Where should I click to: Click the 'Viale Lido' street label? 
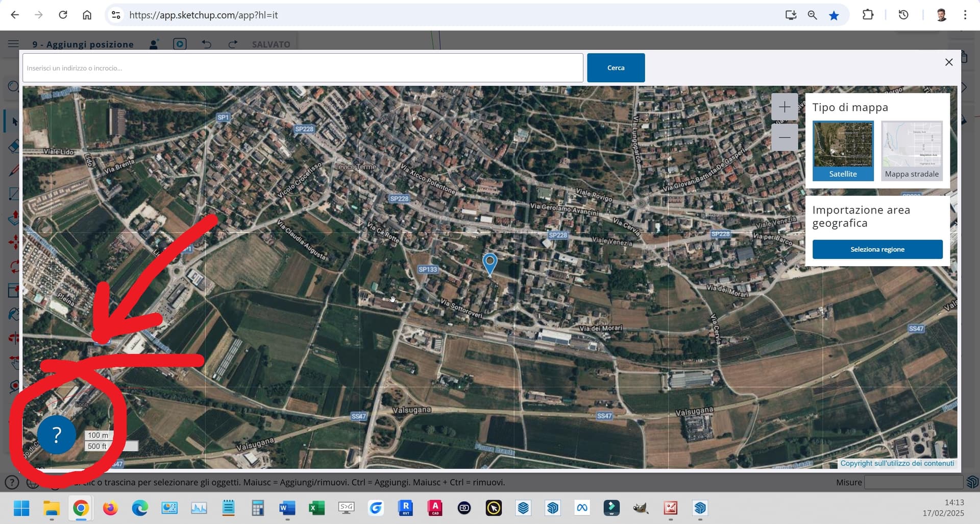click(x=59, y=152)
